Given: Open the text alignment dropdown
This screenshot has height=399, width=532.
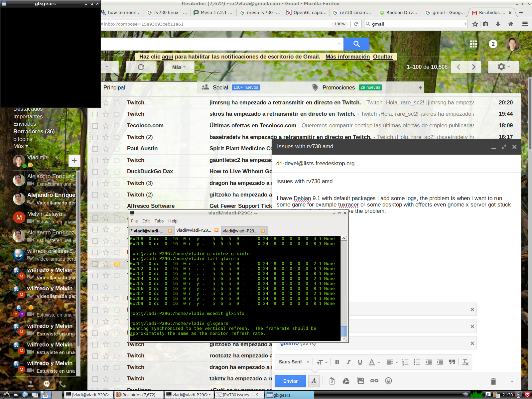Looking at the screenshot, I should [x=392, y=362].
